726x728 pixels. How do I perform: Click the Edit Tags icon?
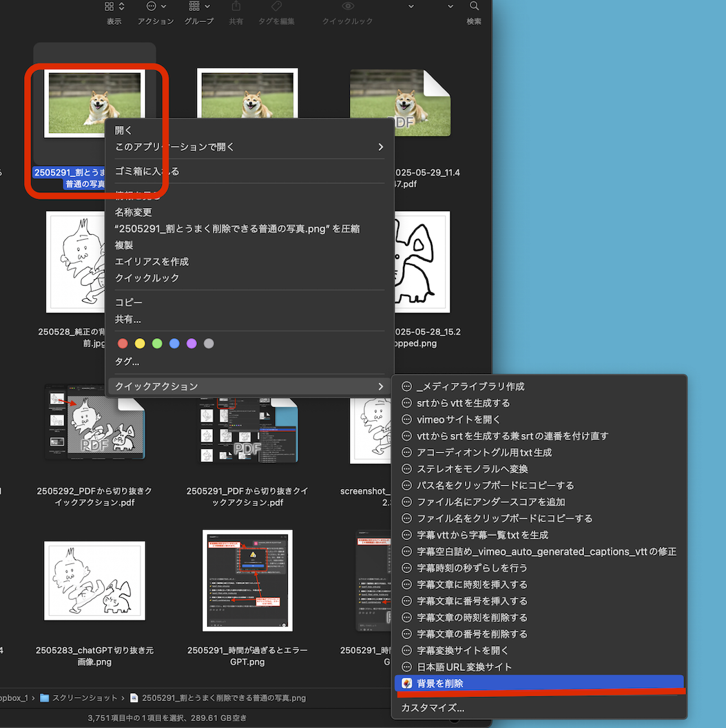coord(276,6)
